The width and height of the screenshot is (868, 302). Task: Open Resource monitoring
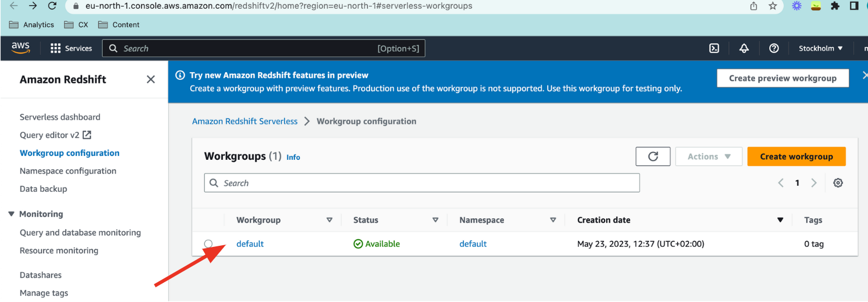click(59, 250)
